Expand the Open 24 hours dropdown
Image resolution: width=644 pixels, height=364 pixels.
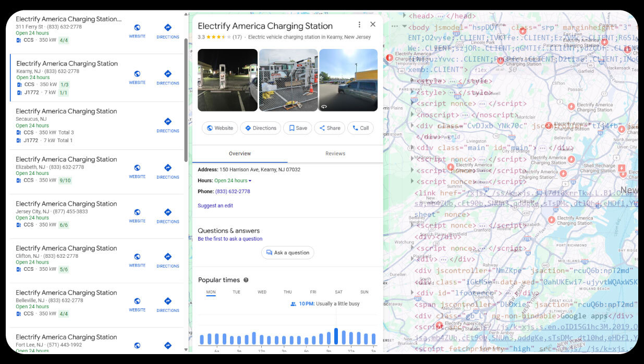[x=233, y=181]
